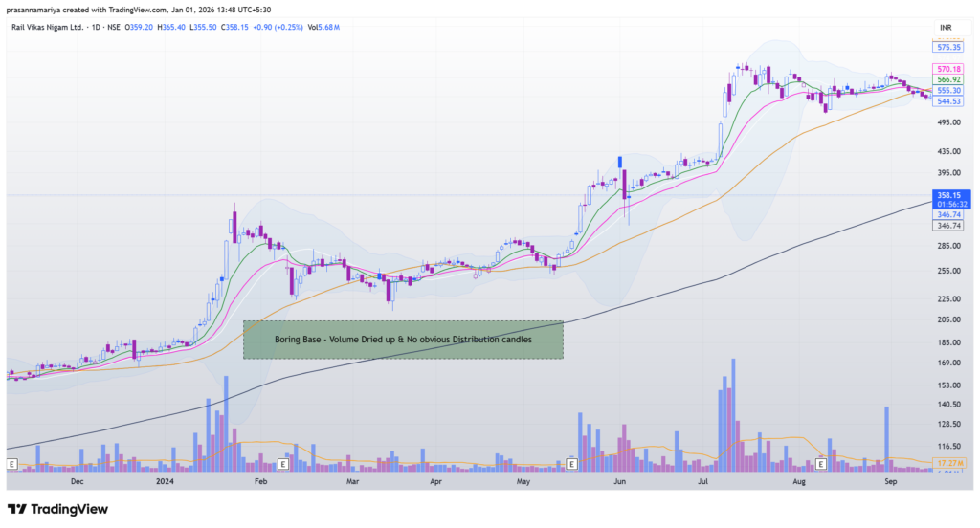Screen dimensions: 980x528
Task: Click the 495.00 level on price axis
Action: coord(948,122)
